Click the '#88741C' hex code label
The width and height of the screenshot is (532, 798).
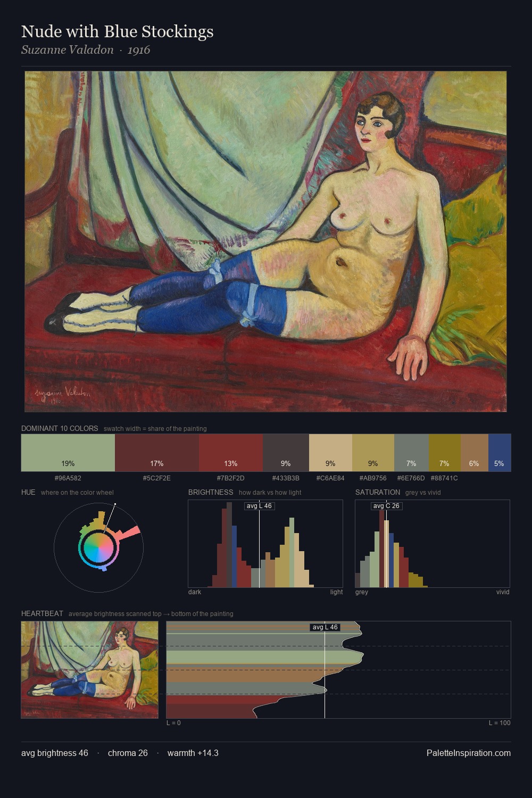(x=444, y=478)
